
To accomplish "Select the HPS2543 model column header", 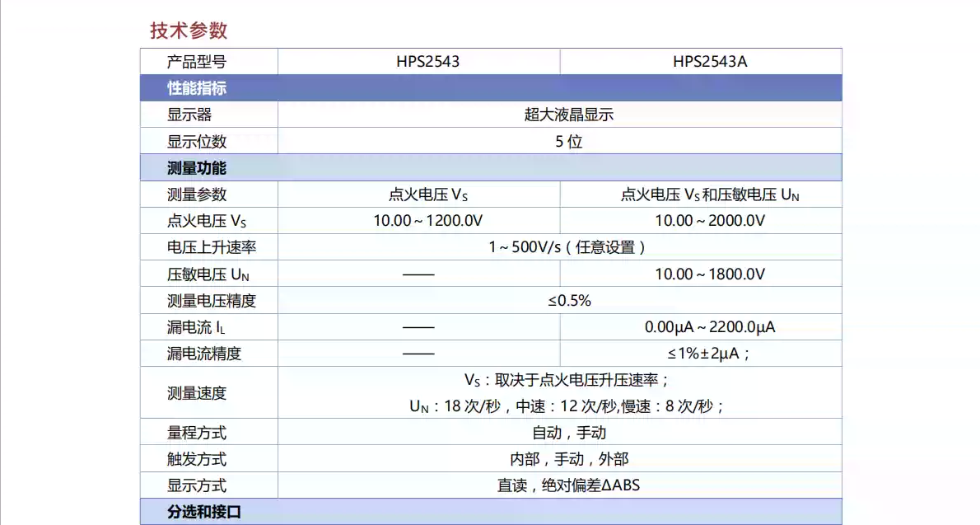I will click(x=427, y=62).
